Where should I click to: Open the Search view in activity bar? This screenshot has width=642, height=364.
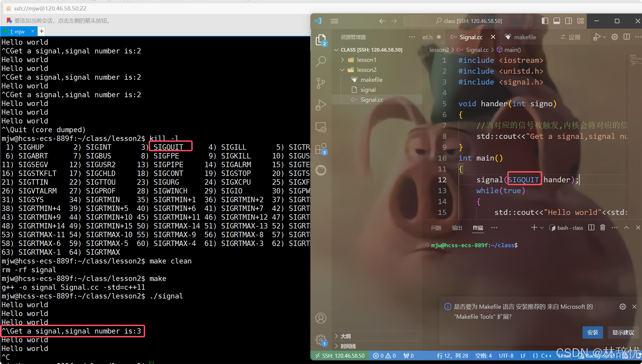tap(321, 61)
